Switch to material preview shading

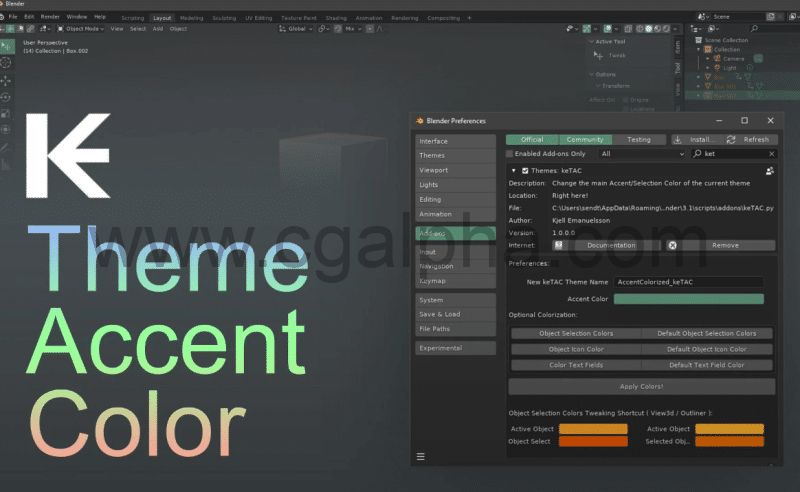point(658,29)
